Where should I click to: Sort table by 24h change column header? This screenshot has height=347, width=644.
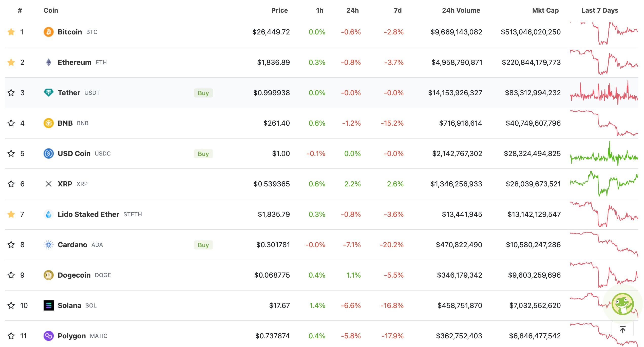352,10
